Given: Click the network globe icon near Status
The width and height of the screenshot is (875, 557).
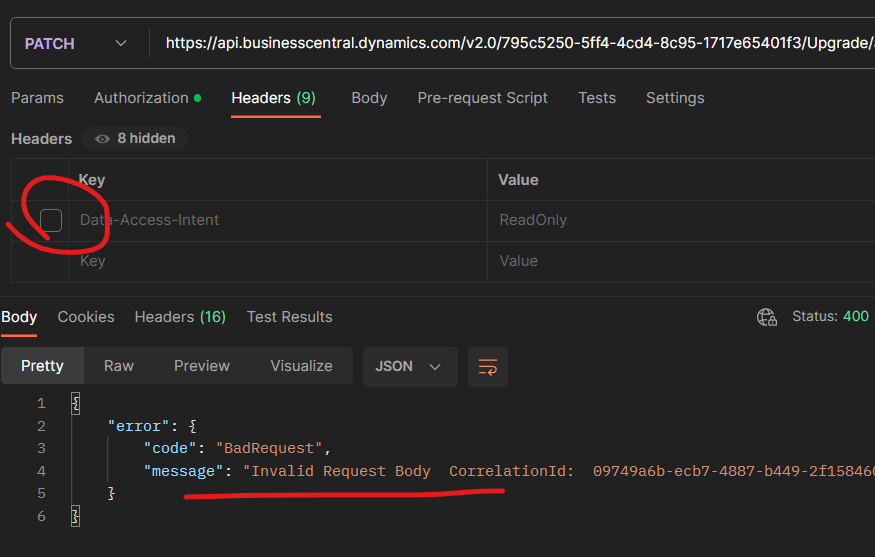Looking at the screenshot, I should tap(767, 317).
